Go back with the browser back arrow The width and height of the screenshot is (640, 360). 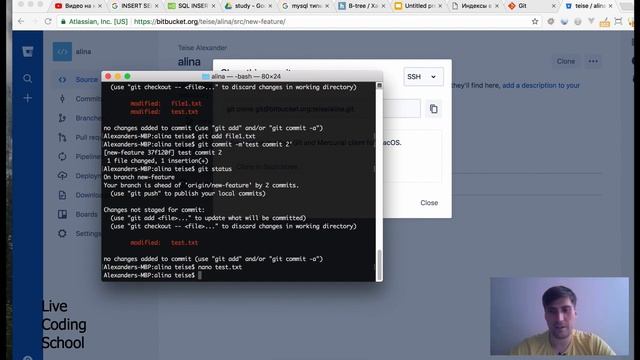21,21
